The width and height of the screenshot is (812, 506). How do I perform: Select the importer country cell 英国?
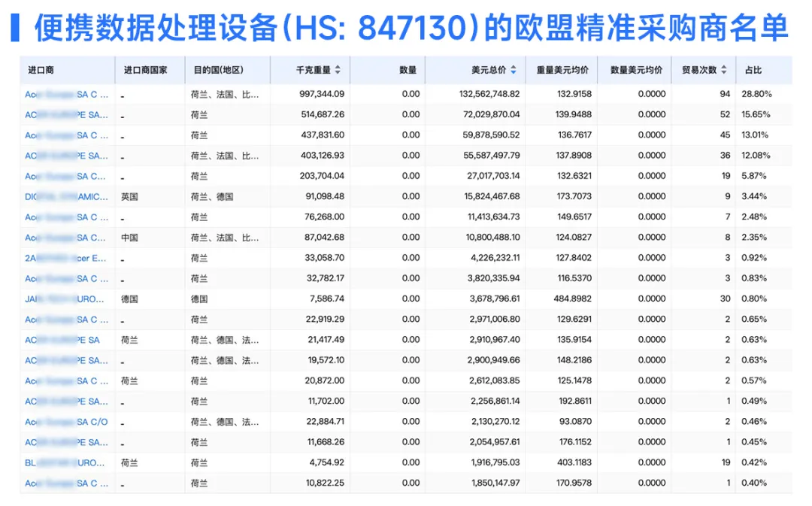point(129,197)
